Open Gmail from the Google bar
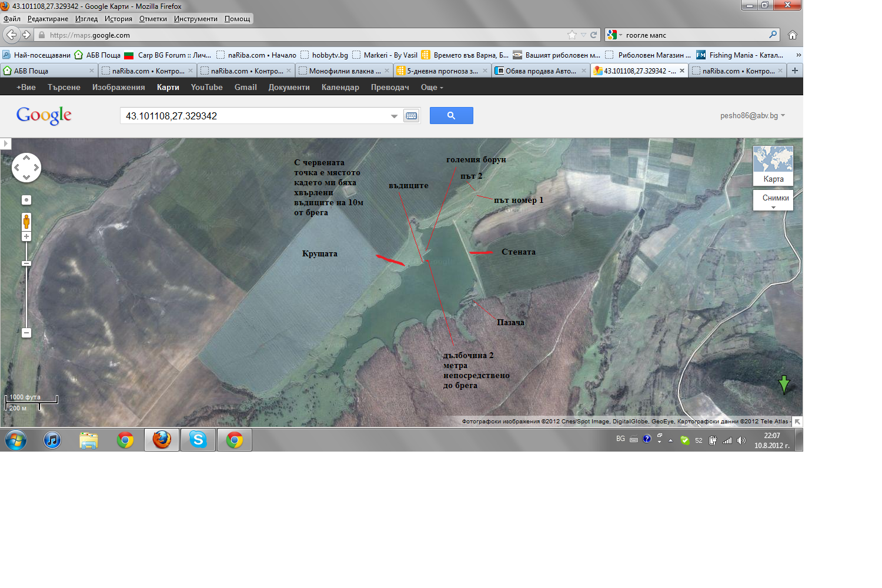The image size is (882, 588). point(246,87)
